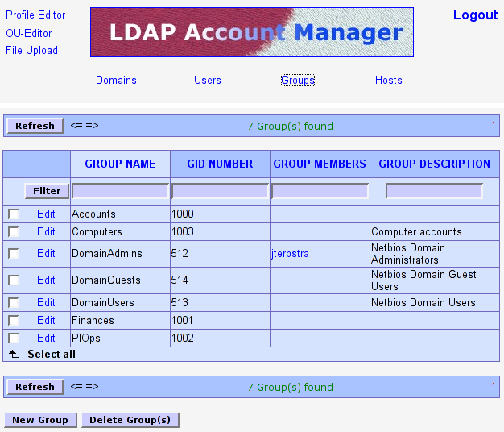Tick the checkbox for the Accounts group
This screenshot has width=504, height=432.
[13, 214]
